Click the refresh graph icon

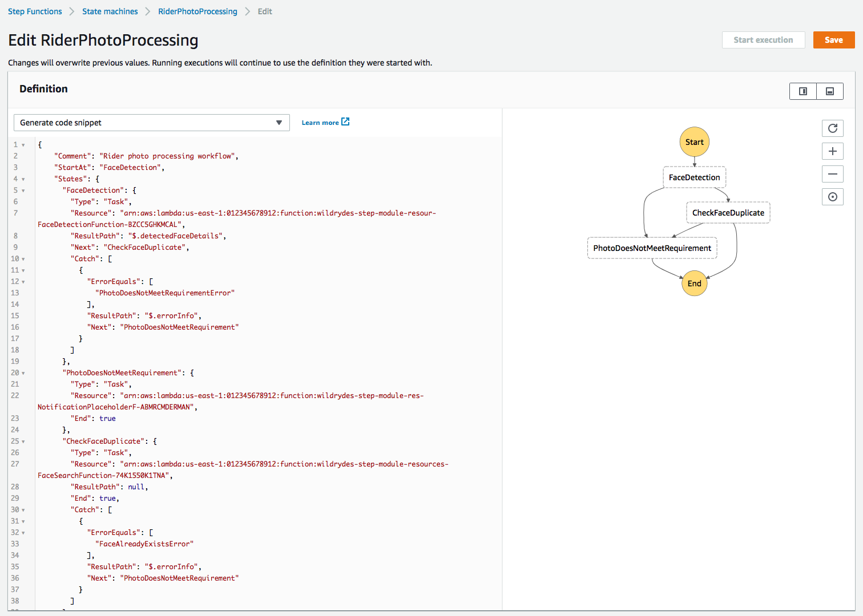tap(833, 128)
